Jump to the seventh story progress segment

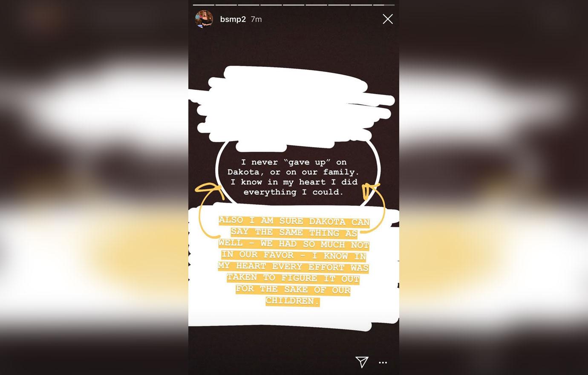(x=339, y=5)
